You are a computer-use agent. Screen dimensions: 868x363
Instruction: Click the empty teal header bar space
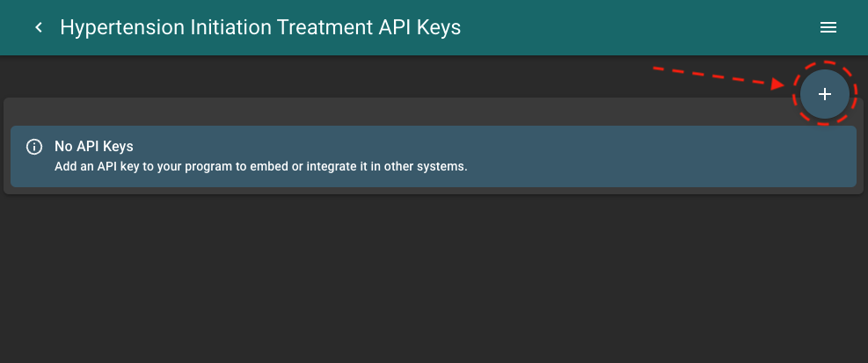[633, 28]
